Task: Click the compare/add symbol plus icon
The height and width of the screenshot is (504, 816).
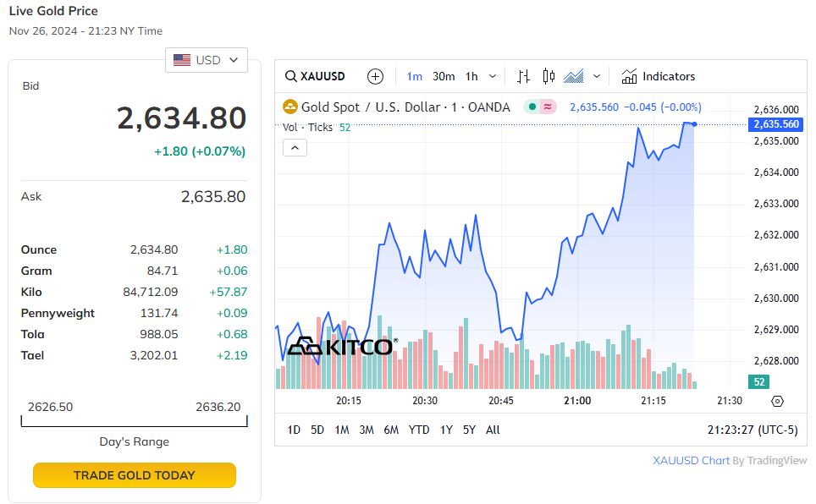Action: pos(375,76)
